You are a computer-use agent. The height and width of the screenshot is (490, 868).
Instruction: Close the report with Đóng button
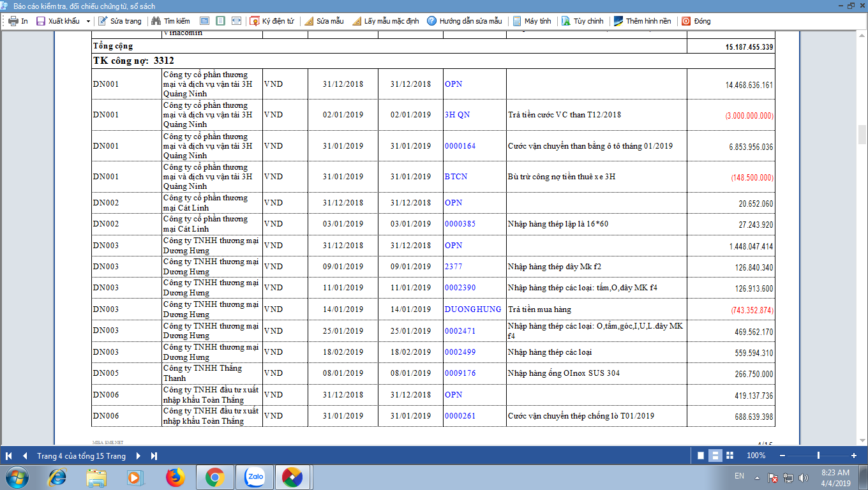coord(696,21)
